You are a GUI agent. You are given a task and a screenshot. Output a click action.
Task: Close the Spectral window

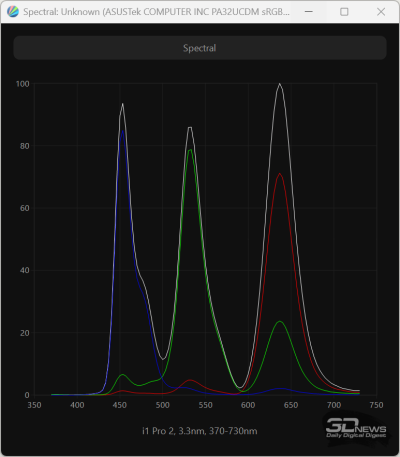(x=381, y=12)
